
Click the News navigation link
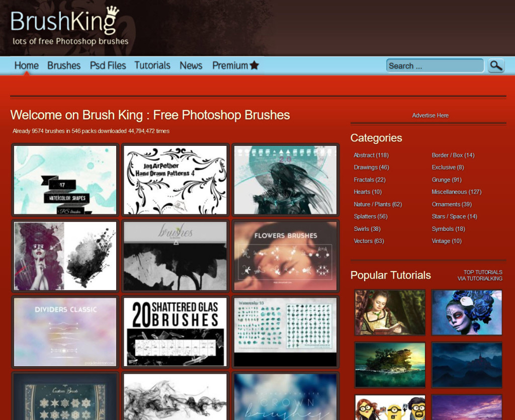tap(191, 65)
